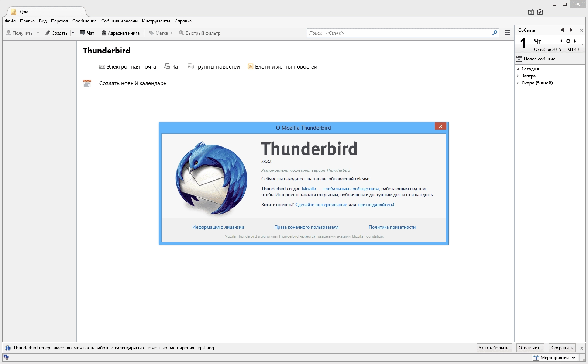Go to next day in mini-calendar
The image size is (588, 364).
(575, 41)
